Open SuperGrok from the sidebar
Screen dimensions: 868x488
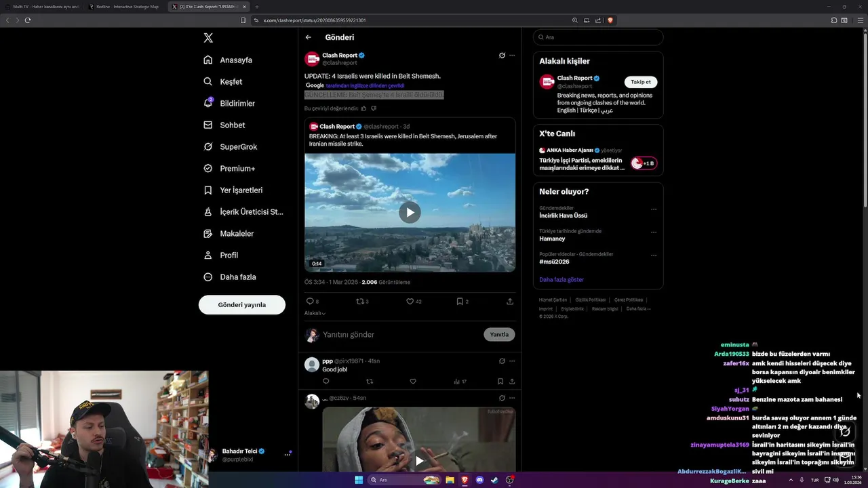[x=231, y=146]
